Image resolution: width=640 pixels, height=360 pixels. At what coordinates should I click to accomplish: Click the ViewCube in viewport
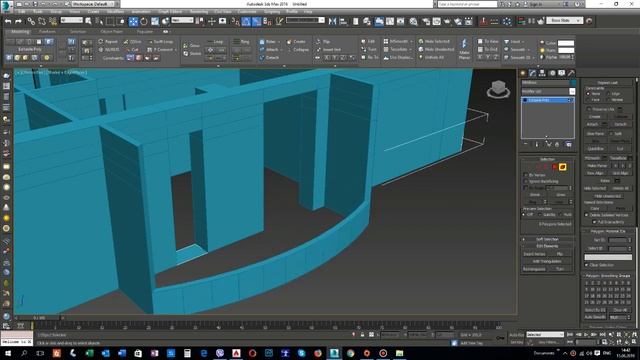pos(498,89)
